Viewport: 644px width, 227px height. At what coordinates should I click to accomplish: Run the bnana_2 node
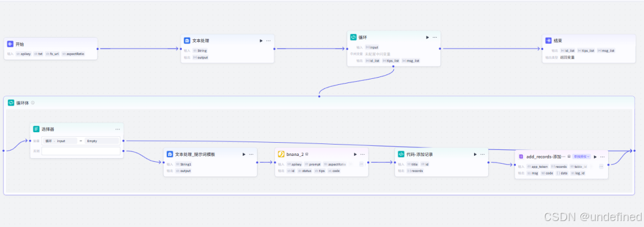coord(355,154)
